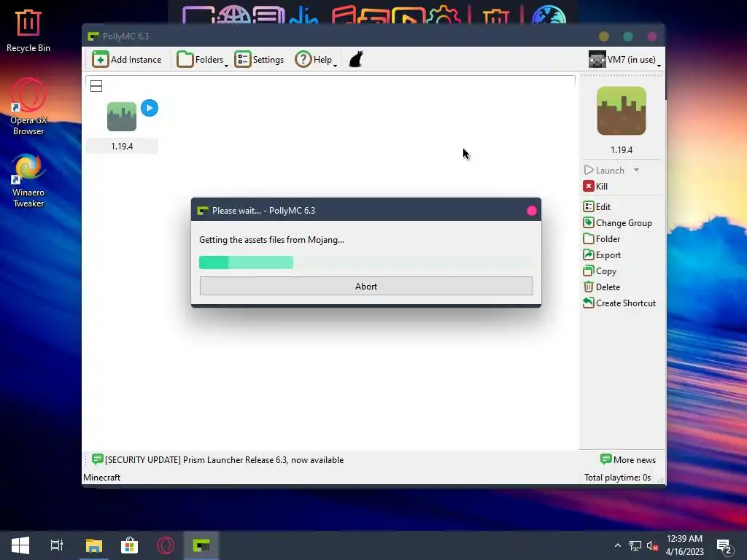Viewport: 747px width, 560px height.
Task: Minimize the PollyMC window with the yellow dot
Action: point(603,36)
